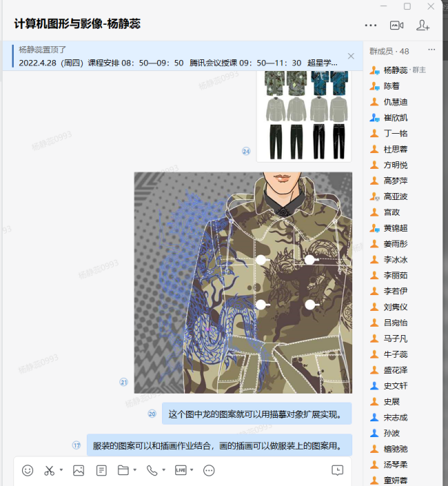Open the camouflage jacket dragon image
Screen dimensions: 448x486
click(243, 283)
